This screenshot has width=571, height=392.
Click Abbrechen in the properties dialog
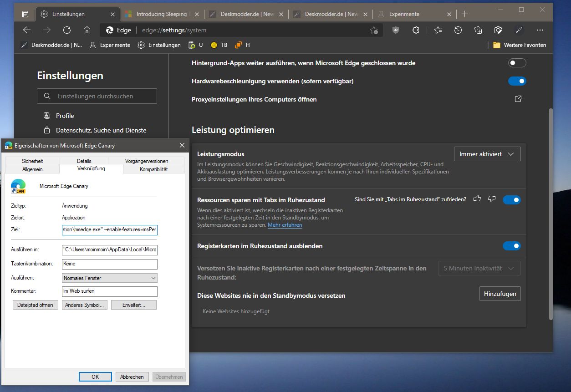(132, 377)
